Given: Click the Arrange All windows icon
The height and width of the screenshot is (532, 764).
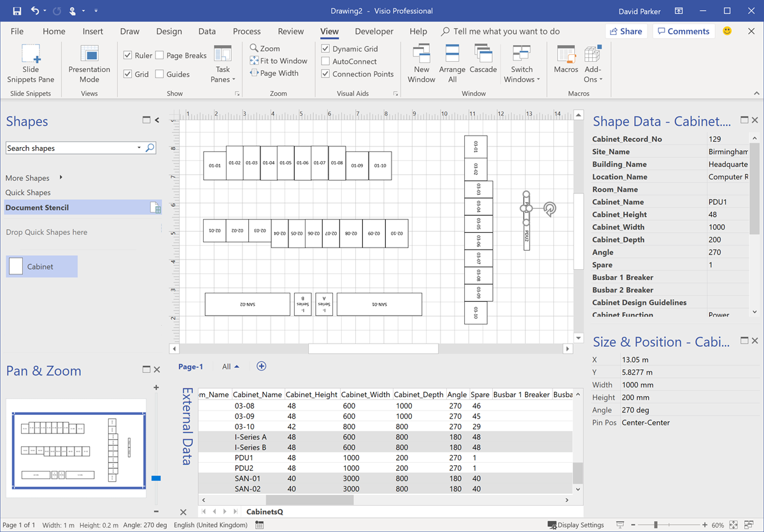Looking at the screenshot, I should pos(452,62).
